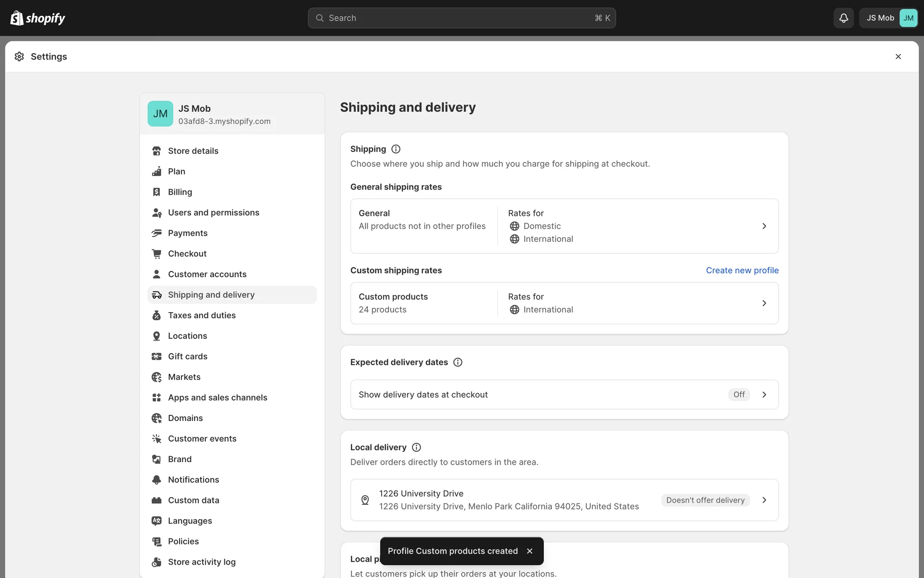The image size is (924, 578).
Task: Open the JS Mob account menu
Action: (888, 18)
